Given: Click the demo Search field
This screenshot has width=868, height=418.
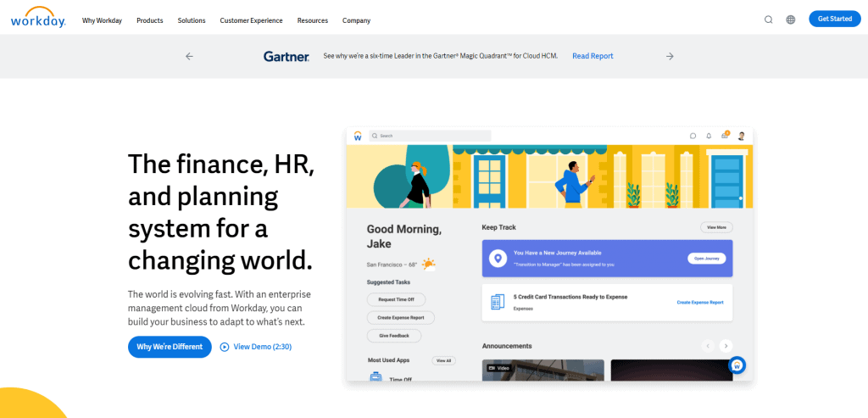Looking at the screenshot, I should pyautogui.click(x=430, y=136).
